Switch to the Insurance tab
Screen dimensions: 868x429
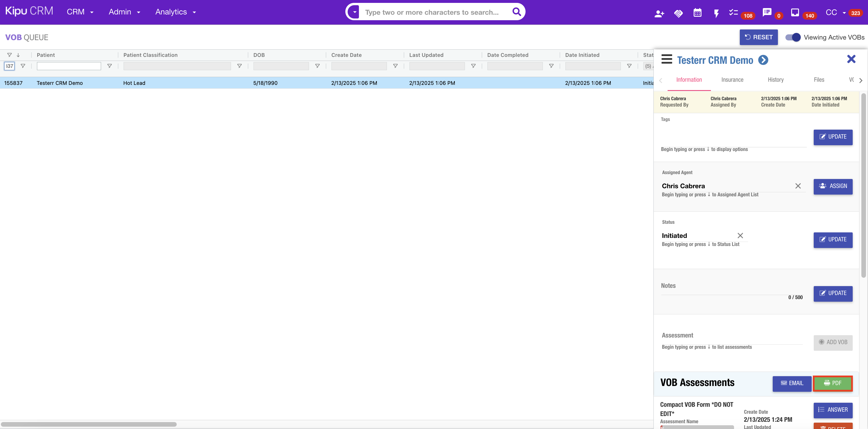732,80
